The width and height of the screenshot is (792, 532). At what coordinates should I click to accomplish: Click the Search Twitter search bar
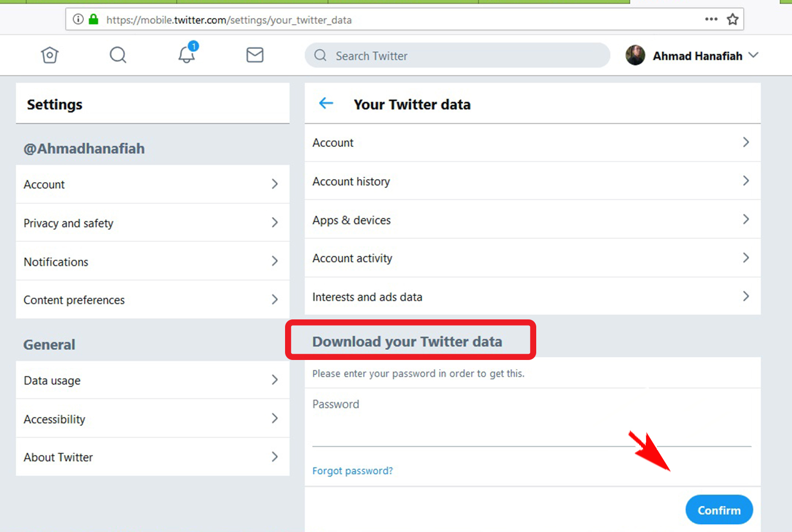tap(456, 55)
